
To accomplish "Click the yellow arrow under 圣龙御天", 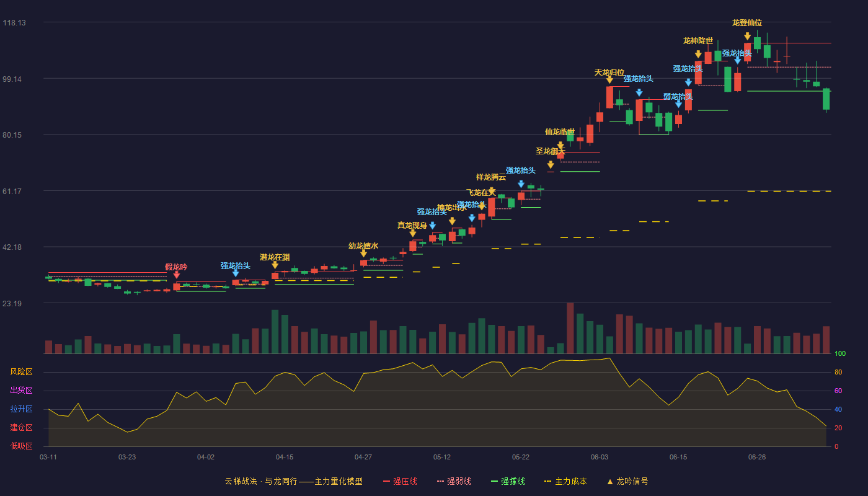I will pyautogui.click(x=551, y=165).
